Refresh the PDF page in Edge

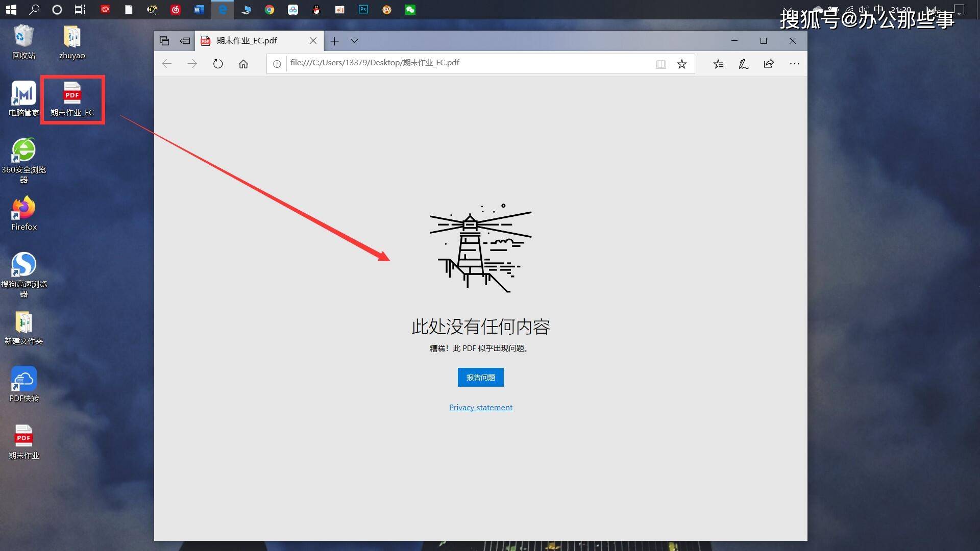[x=218, y=64]
